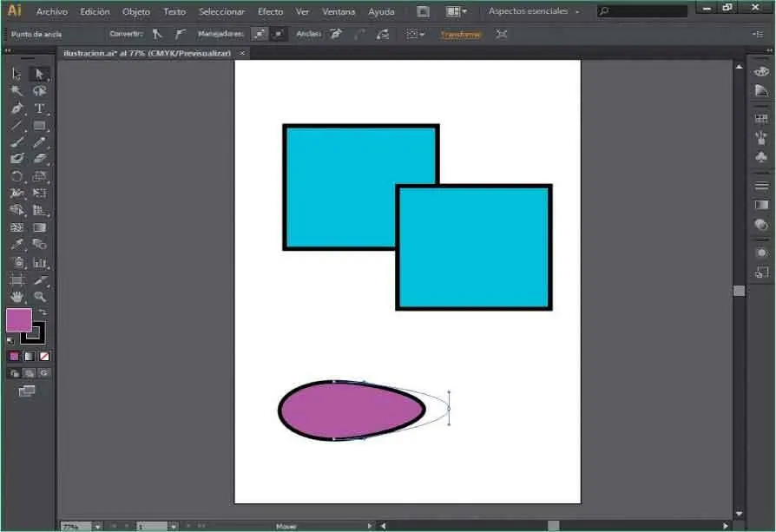
Task: Expand Aspectos esenciales workspace dropdown
Action: [534, 11]
